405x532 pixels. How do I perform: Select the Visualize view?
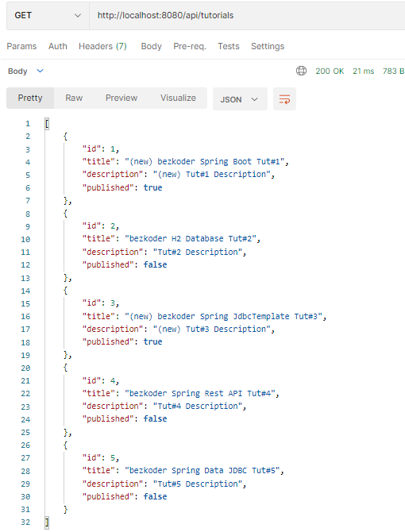[178, 98]
